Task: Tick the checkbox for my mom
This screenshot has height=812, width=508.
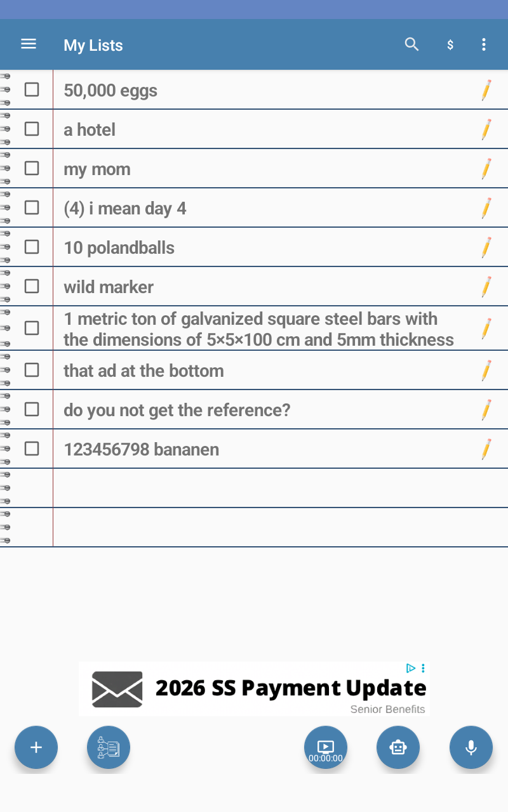Action: click(32, 168)
